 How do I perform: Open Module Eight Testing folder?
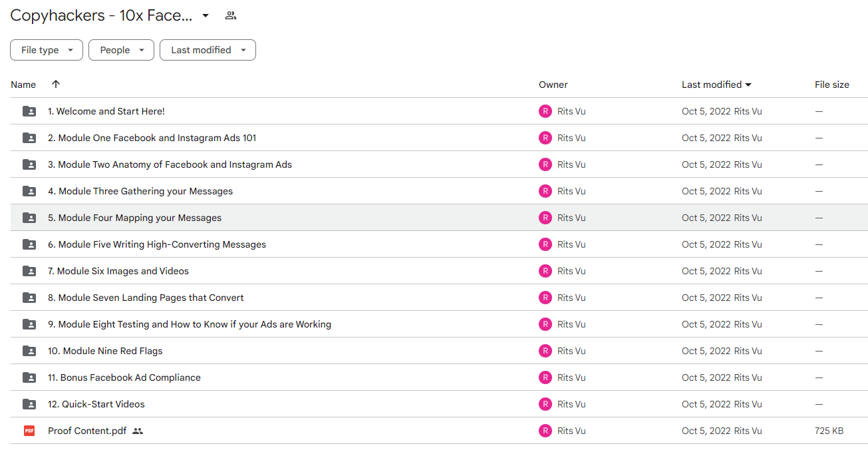point(190,324)
